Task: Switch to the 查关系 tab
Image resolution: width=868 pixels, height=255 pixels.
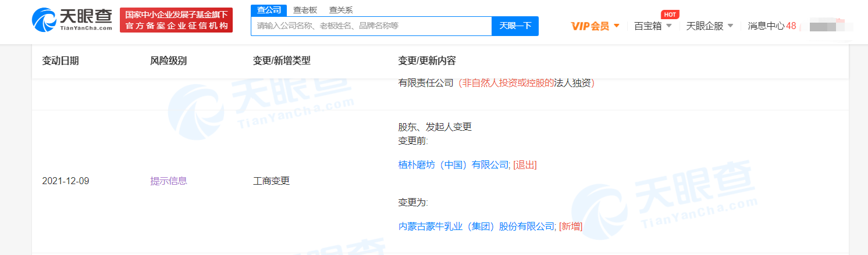Action: tap(340, 10)
